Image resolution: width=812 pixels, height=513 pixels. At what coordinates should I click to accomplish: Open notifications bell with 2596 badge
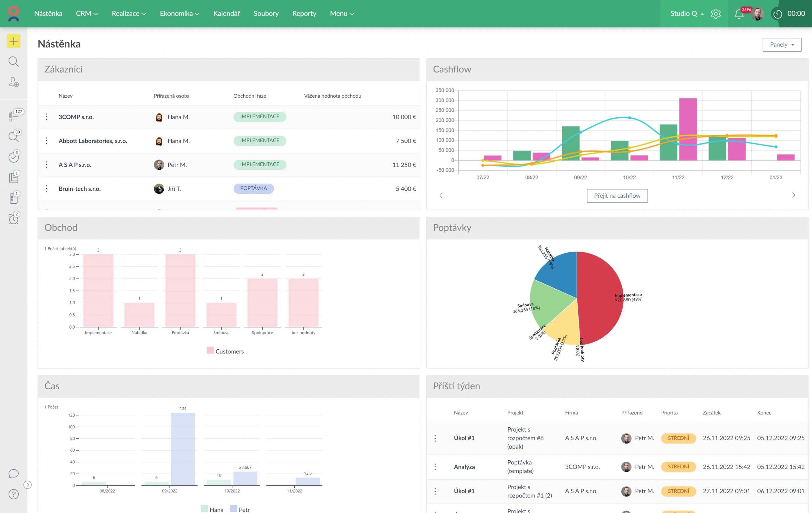[738, 14]
